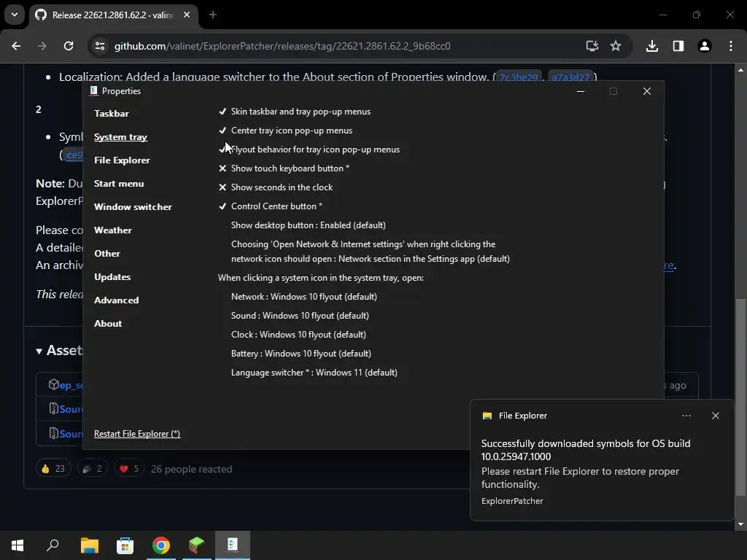The height and width of the screenshot is (560, 747).
Task: Open Advanced settings section
Action: coord(116,300)
